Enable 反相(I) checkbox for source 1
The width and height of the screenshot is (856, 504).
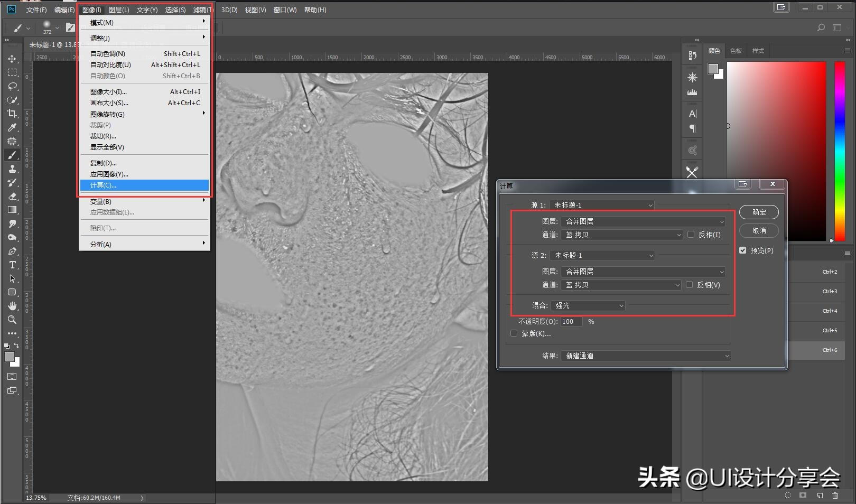pyautogui.click(x=691, y=235)
